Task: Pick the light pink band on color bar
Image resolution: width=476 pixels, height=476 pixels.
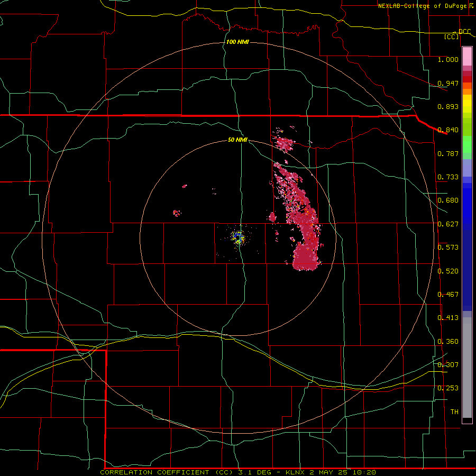Action: coord(467,57)
